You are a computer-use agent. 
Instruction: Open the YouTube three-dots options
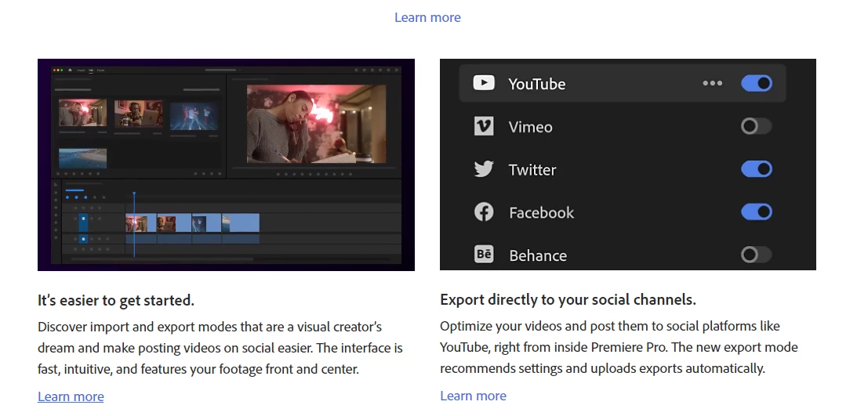point(713,83)
